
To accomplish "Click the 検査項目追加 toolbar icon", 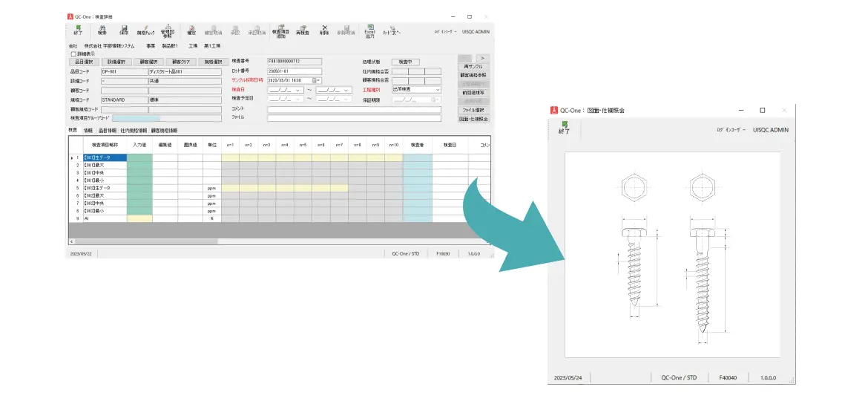I will click(x=280, y=30).
